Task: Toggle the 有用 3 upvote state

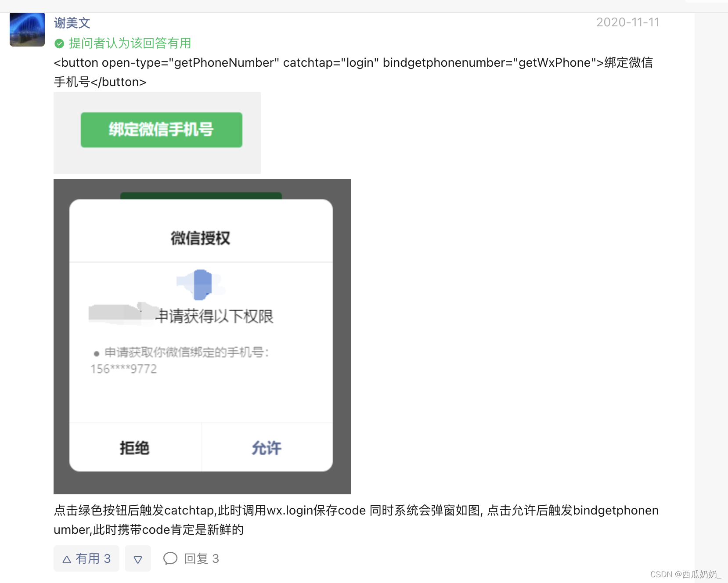Action: [x=86, y=558]
